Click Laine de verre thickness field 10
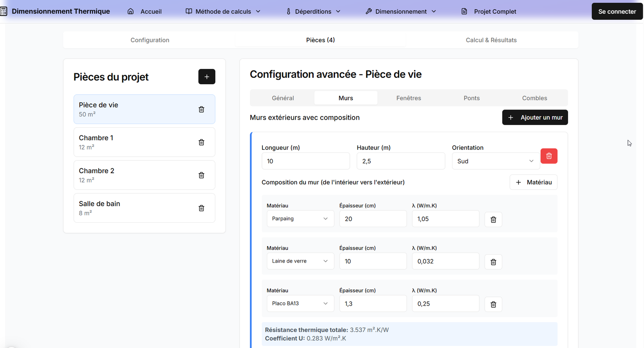Viewport: 644px width, 348px height. [x=373, y=261]
